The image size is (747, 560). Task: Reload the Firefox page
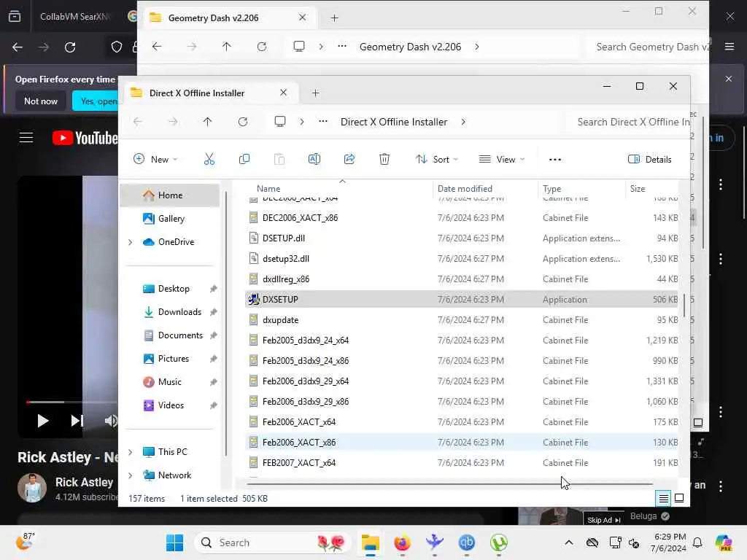(x=70, y=47)
